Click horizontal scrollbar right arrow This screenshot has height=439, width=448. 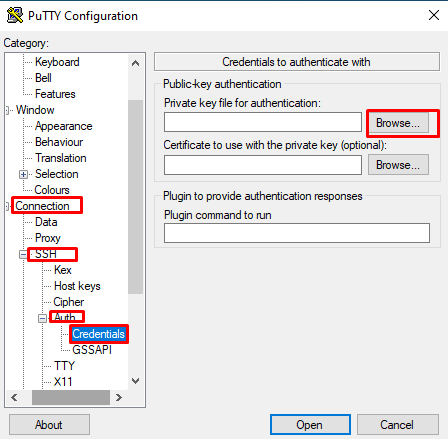coord(119,397)
